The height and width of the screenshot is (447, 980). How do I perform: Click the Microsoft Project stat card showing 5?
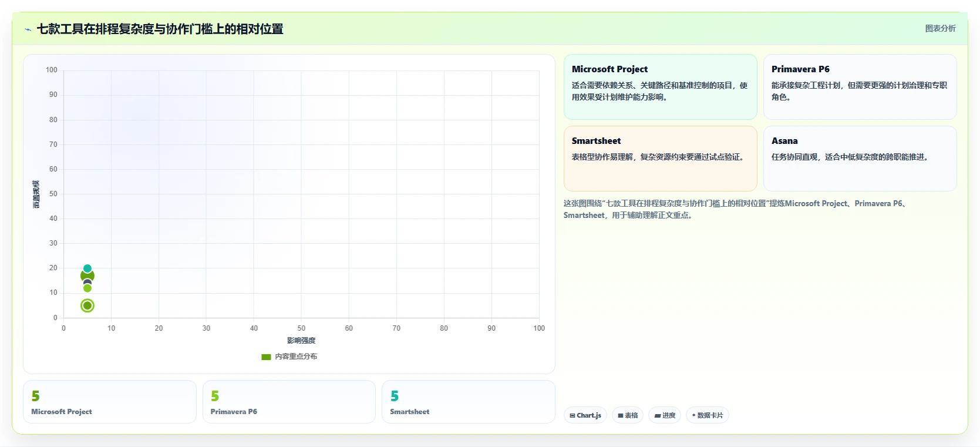(110, 402)
